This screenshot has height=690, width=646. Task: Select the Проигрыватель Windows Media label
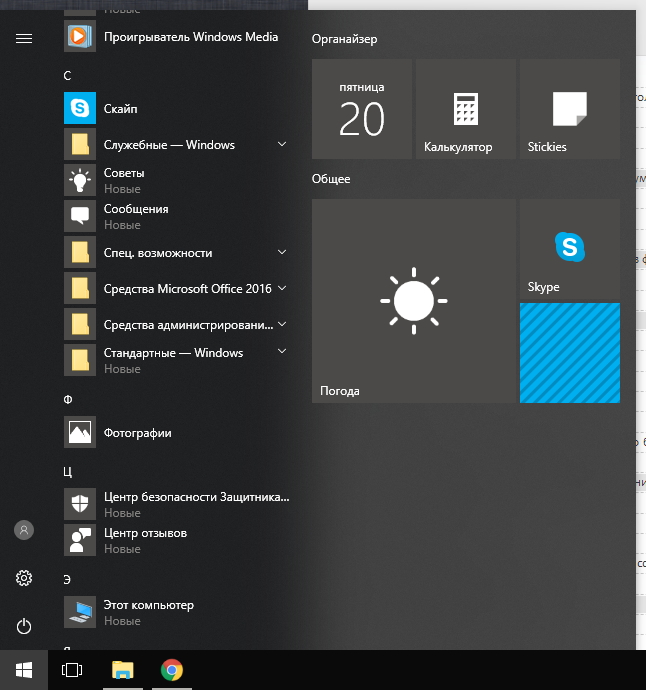191,37
